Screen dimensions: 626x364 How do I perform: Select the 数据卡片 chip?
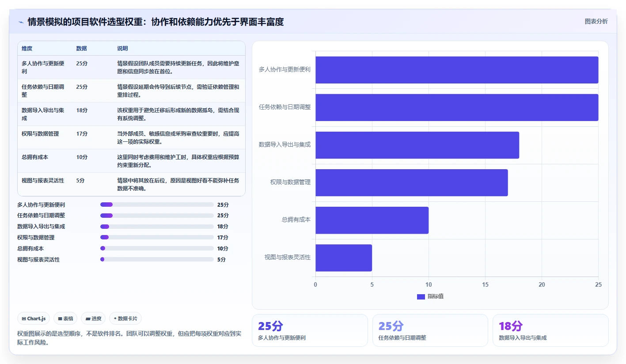pos(125,318)
